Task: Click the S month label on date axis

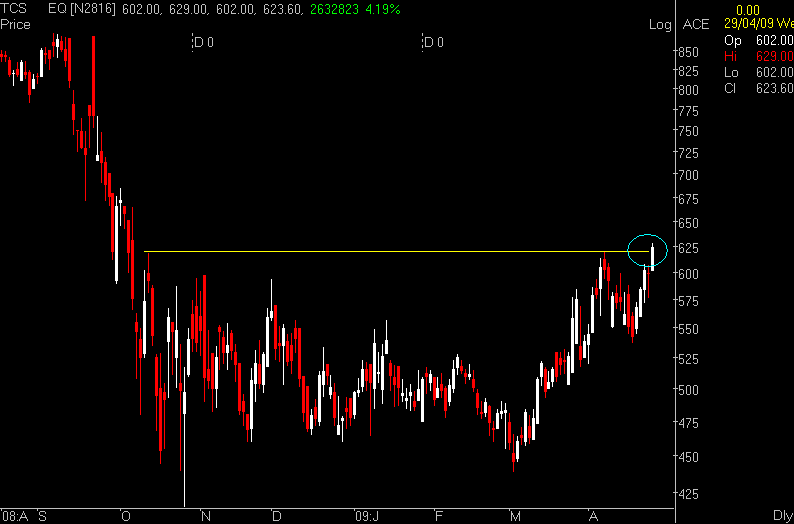Action: [43, 517]
